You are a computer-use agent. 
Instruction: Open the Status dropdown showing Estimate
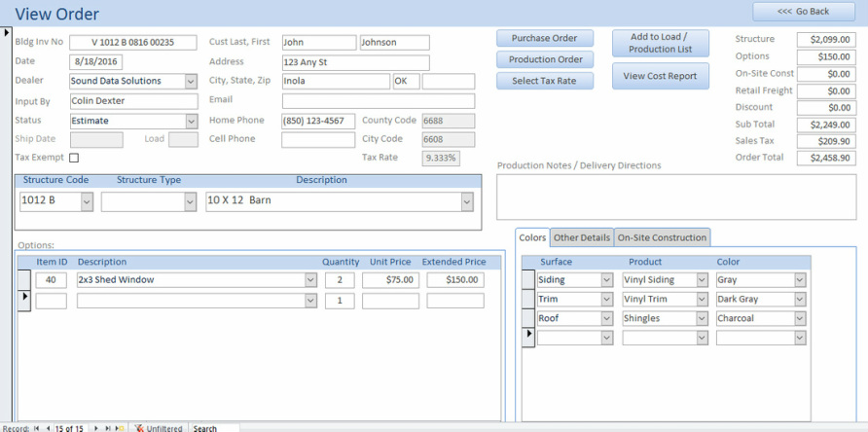(191, 121)
